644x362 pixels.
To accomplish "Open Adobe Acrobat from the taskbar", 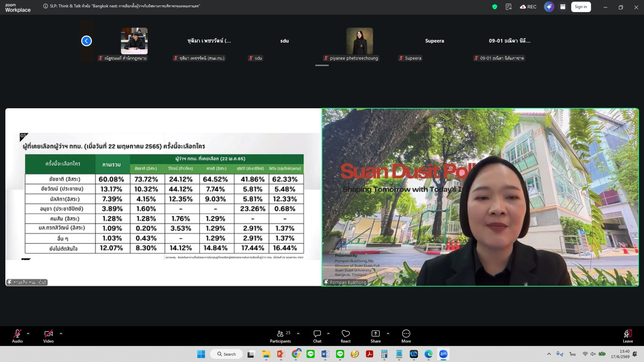I will 370,354.
